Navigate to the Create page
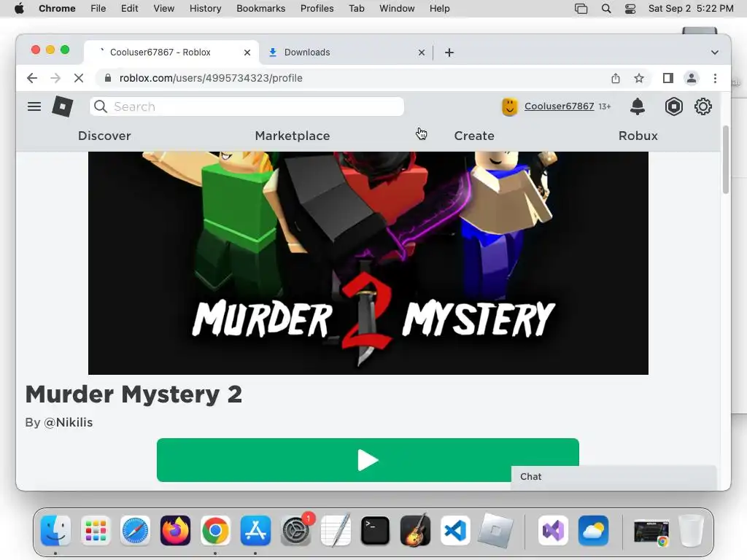Viewport: 747px width, 560px height. [474, 136]
